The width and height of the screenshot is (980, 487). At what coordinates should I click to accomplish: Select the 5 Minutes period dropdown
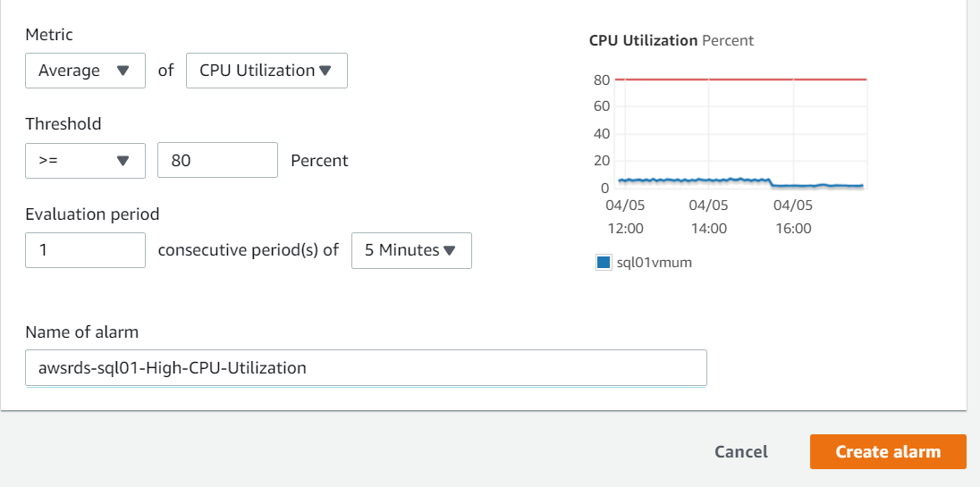pos(411,250)
